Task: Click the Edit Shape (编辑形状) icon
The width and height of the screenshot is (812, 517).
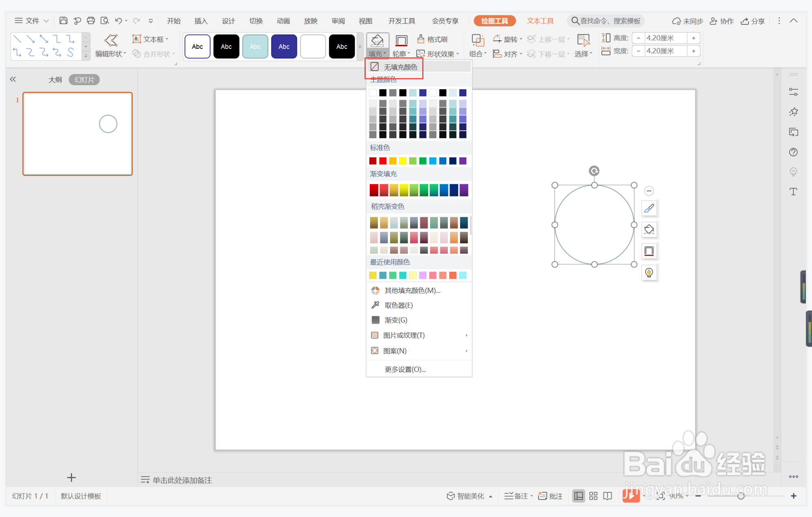Action: [111, 40]
